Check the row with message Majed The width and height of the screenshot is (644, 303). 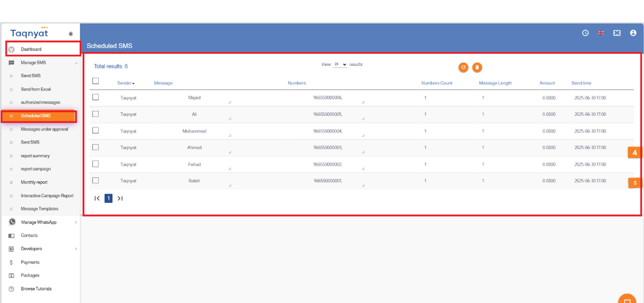[96, 97]
